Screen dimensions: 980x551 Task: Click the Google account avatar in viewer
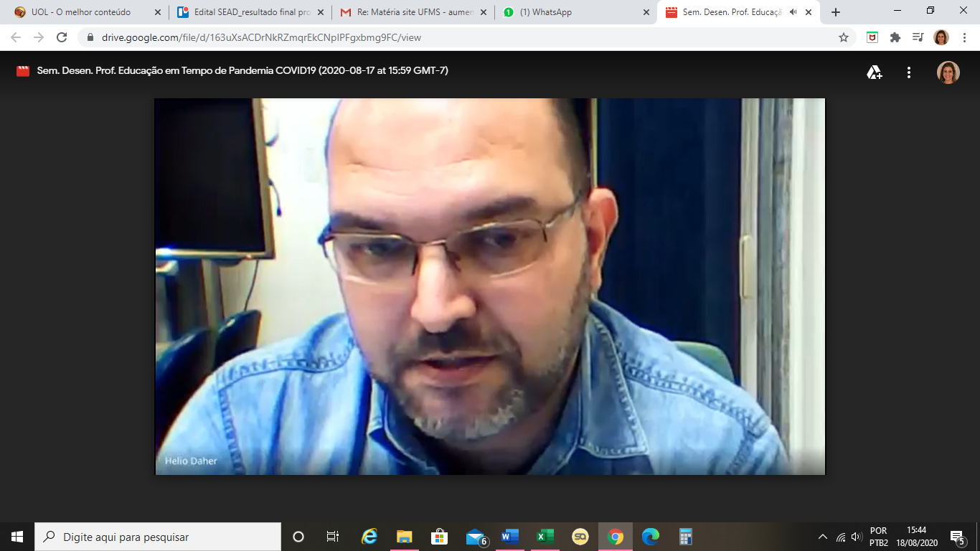click(x=948, y=72)
